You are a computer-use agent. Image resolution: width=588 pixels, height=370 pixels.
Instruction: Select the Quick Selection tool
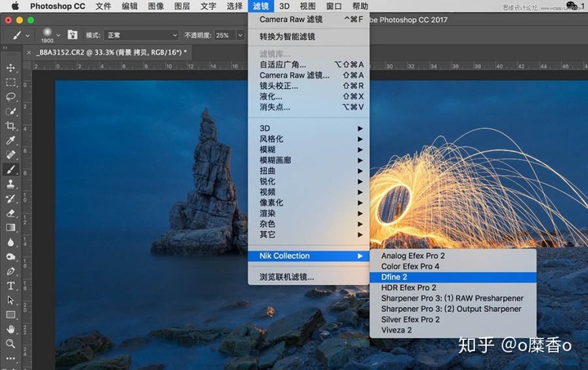click(x=11, y=111)
